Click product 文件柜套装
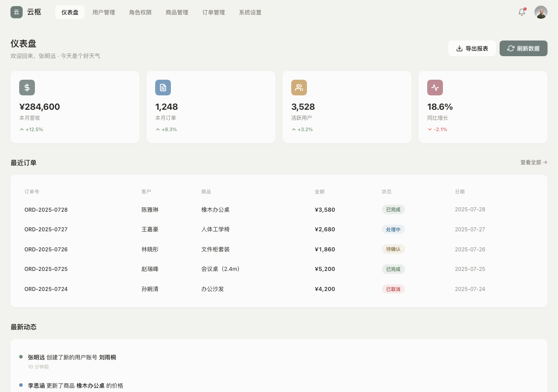558x392 pixels. pos(215,249)
